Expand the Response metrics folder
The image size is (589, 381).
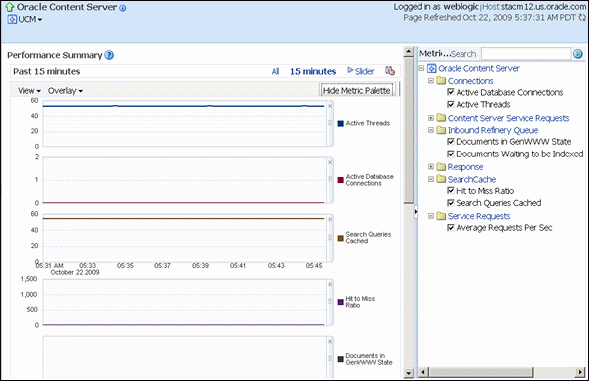pos(431,166)
